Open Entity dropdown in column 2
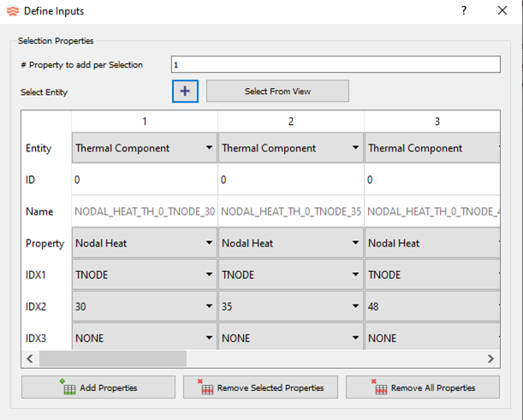This screenshot has height=420, width=523. (x=290, y=148)
